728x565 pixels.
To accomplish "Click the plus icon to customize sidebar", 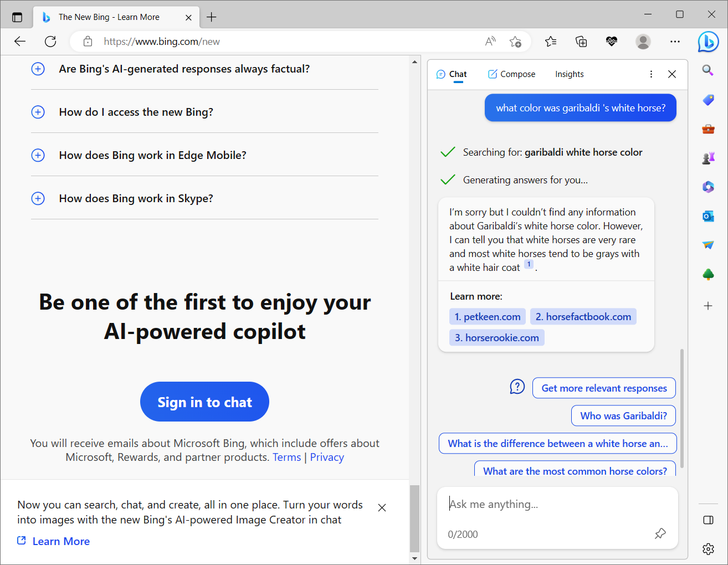I will pos(708,306).
